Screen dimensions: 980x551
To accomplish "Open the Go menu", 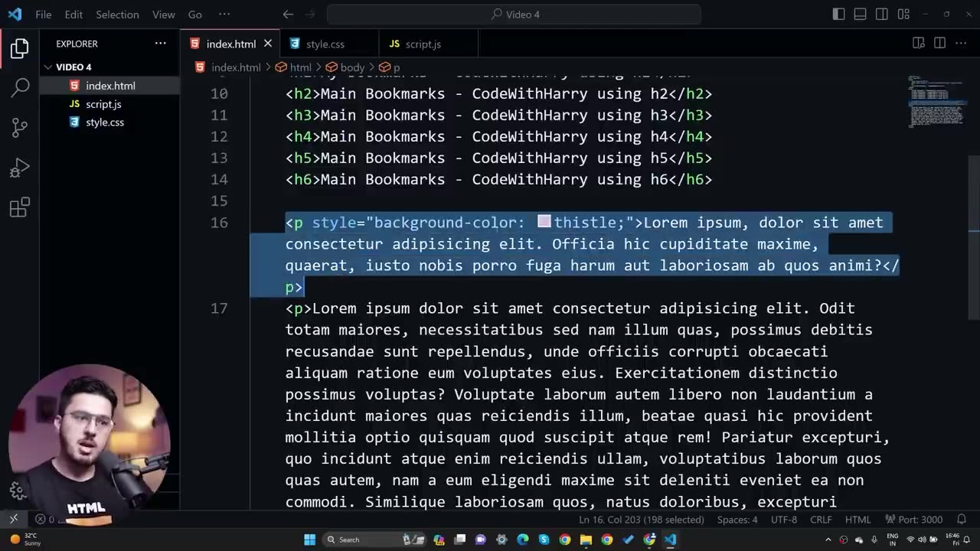I will point(195,15).
